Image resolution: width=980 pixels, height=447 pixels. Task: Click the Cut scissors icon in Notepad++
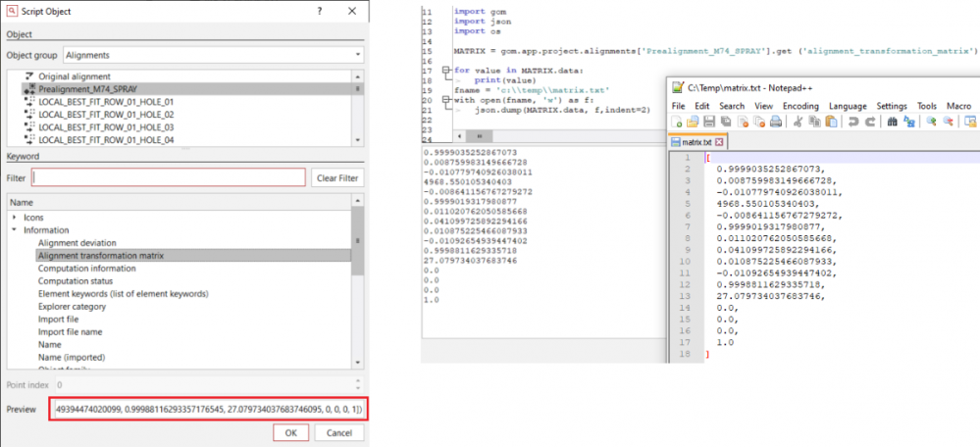coord(799,122)
